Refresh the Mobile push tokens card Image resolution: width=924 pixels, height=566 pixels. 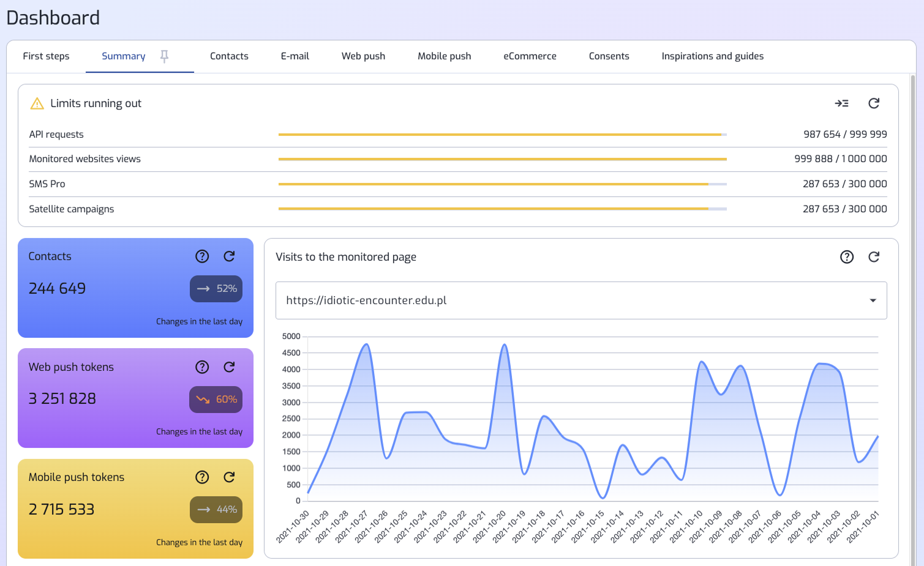[230, 477]
